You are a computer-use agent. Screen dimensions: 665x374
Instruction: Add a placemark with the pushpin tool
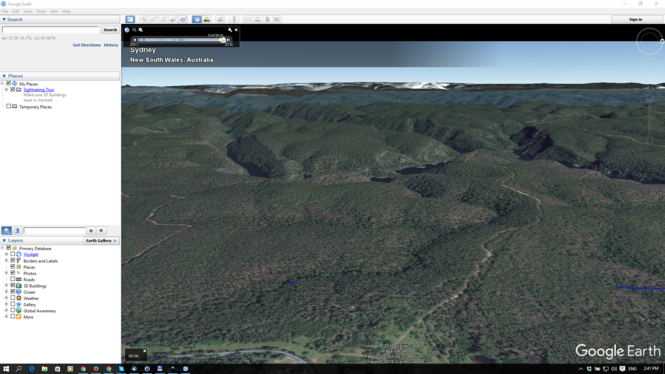144,20
